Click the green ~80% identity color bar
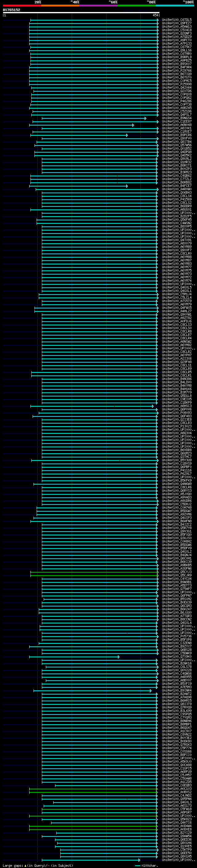Screen dimensions: 197x868 coord(137,6)
